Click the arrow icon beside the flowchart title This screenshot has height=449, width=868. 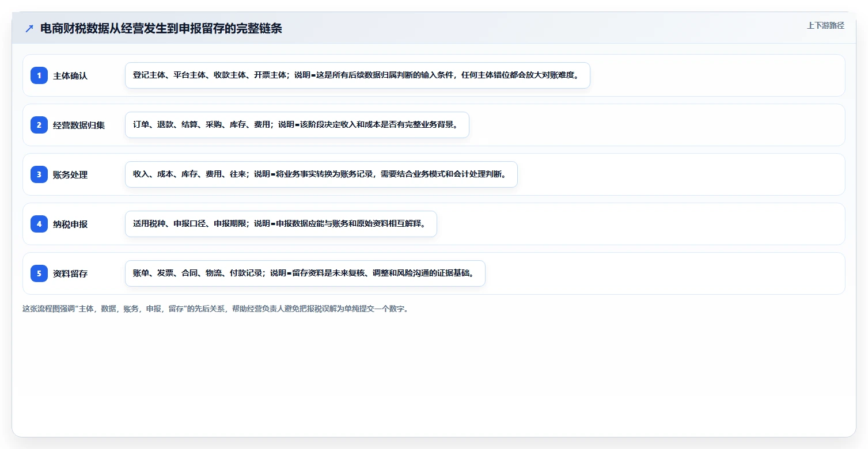pyautogui.click(x=29, y=29)
